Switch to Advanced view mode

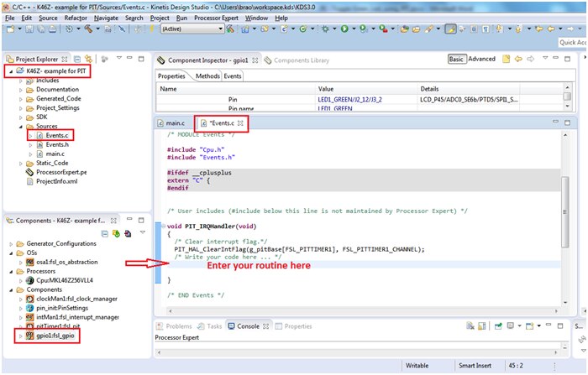(x=481, y=60)
